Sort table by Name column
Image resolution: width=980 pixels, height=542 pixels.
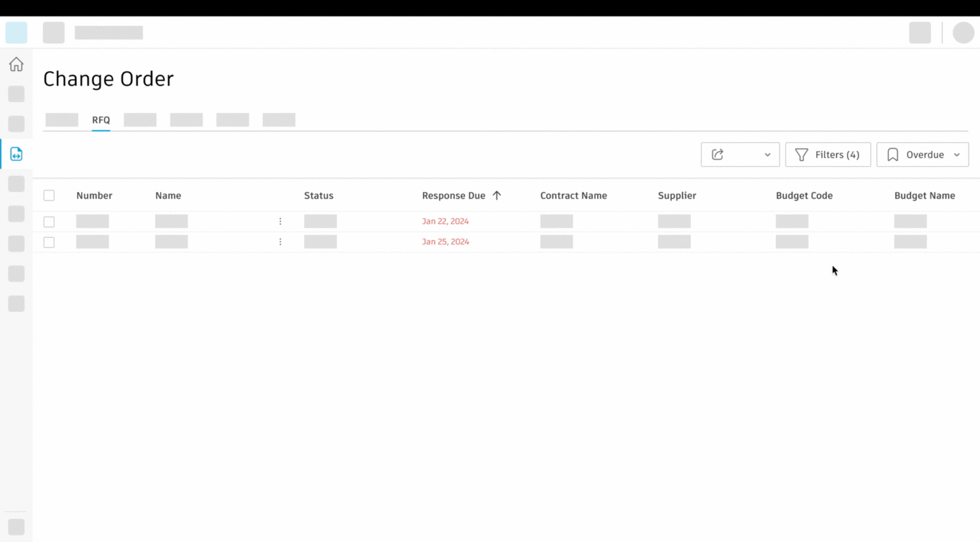(x=168, y=195)
